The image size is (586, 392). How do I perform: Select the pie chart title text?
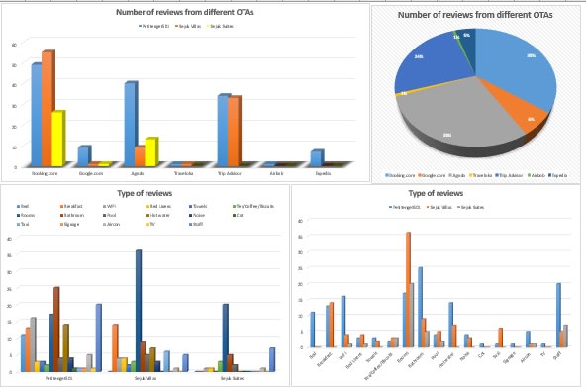click(x=475, y=15)
